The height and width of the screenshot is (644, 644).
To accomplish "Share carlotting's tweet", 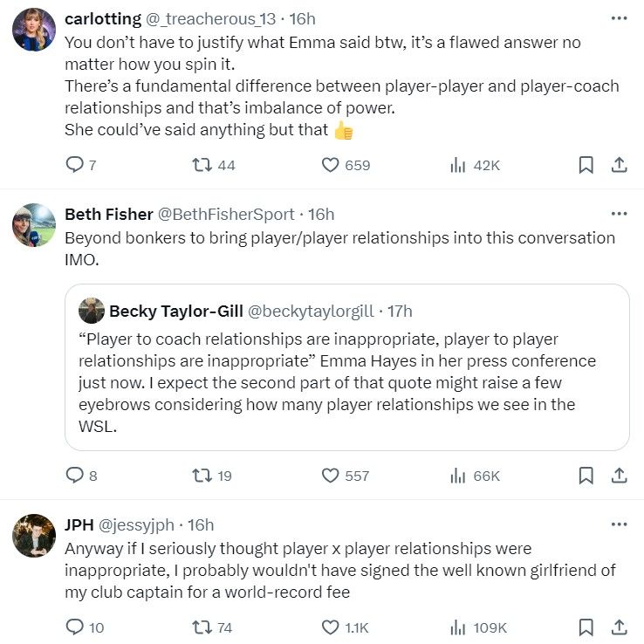I will point(619,165).
